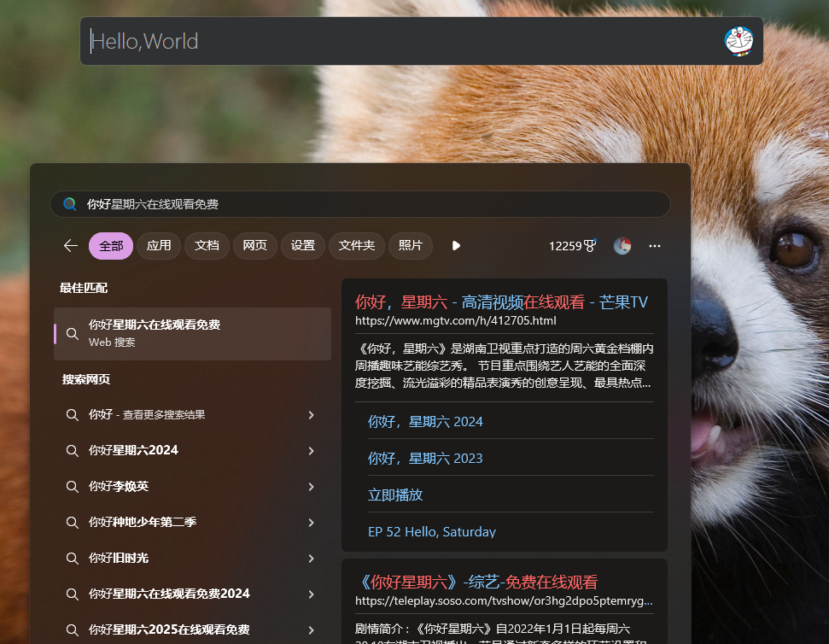Select best match 你好星期六在线观看免费 Web 搜索

tap(192, 333)
